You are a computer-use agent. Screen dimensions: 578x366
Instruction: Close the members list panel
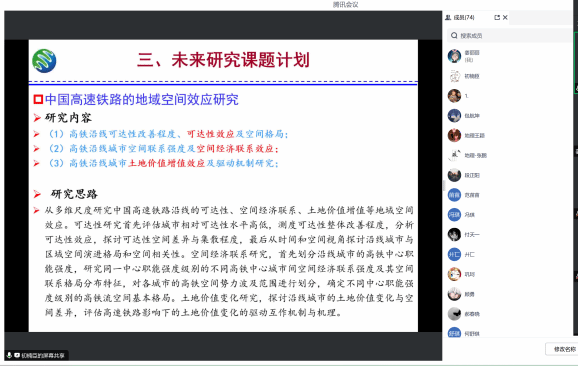click(505, 17)
